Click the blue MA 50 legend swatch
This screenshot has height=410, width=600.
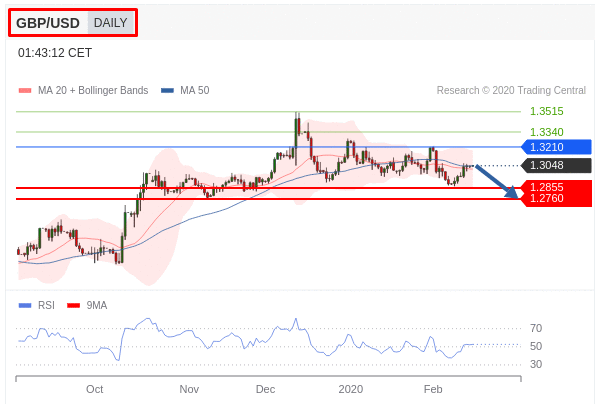(167, 91)
